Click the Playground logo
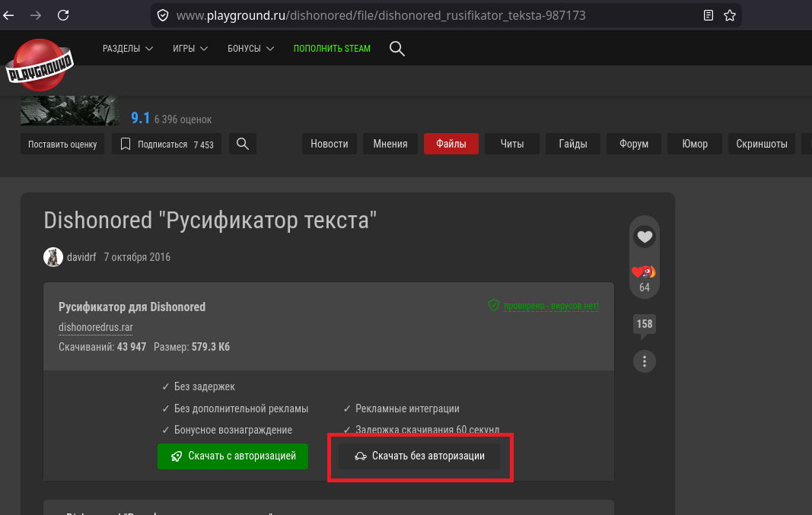 40,65
